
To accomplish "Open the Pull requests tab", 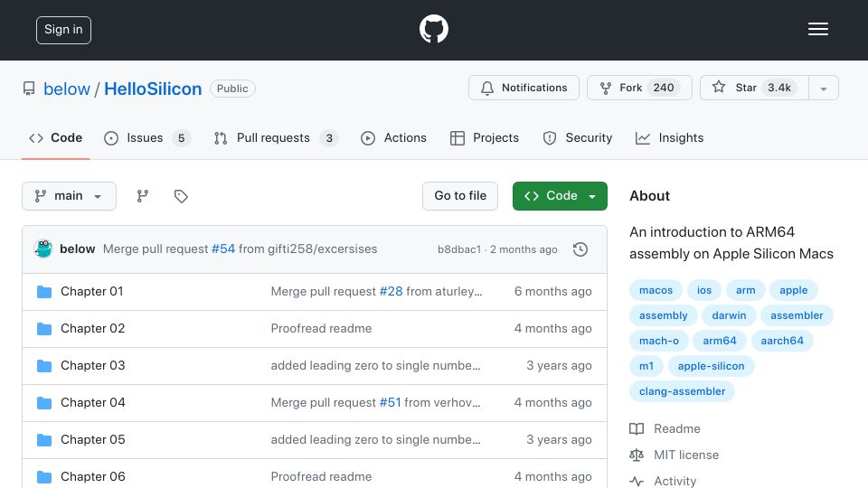I will click(276, 137).
